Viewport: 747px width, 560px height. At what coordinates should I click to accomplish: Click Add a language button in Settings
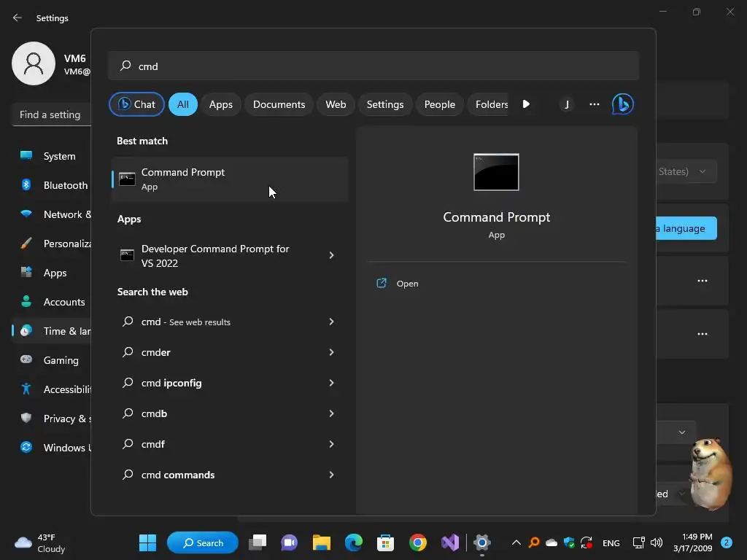[686, 228]
